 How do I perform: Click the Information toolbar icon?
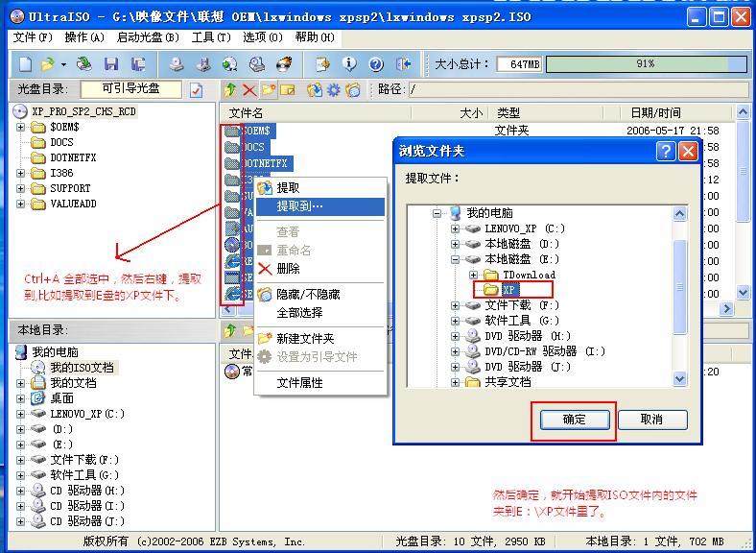click(x=349, y=63)
